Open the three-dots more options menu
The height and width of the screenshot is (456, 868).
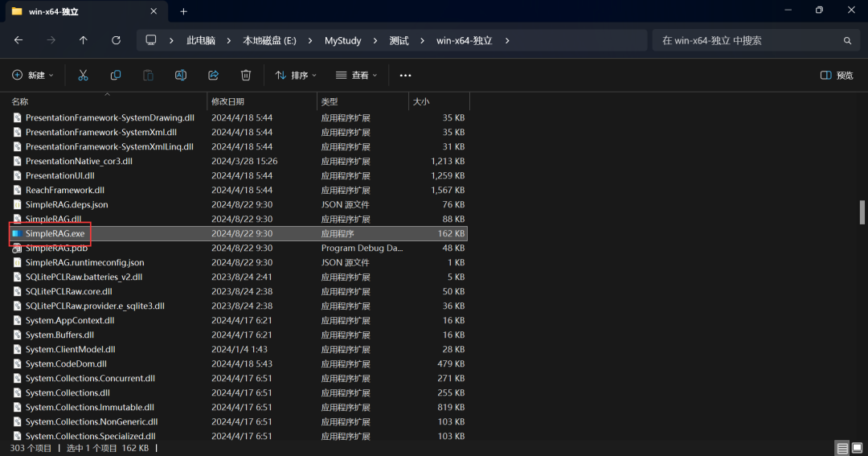[405, 75]
